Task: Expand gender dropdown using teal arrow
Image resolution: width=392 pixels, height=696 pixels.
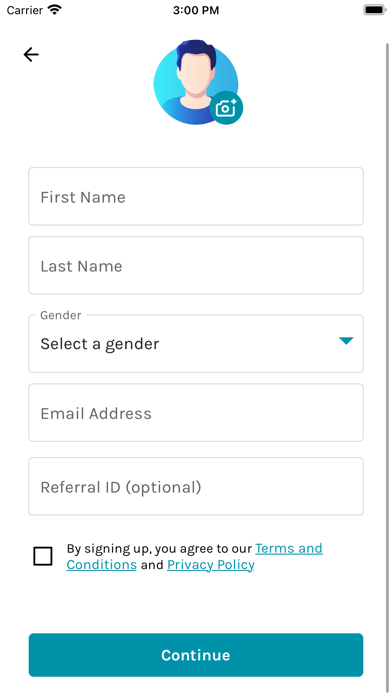Action: 346,340
